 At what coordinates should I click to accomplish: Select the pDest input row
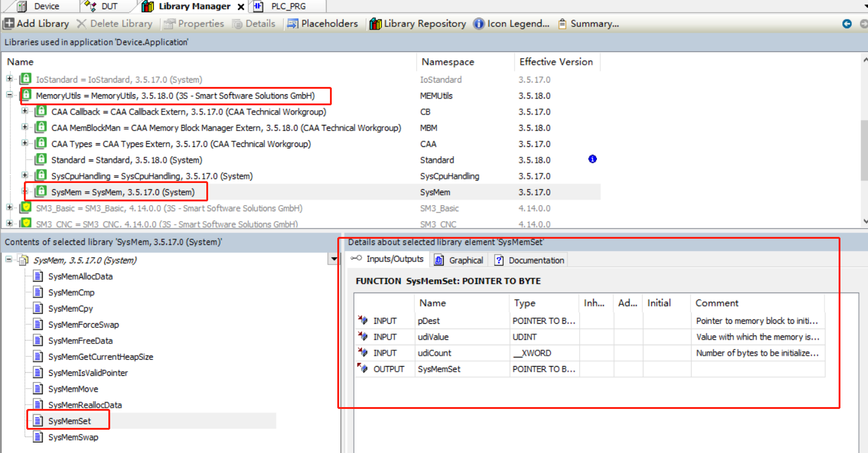pyautogui.click(x=589, y=321)
